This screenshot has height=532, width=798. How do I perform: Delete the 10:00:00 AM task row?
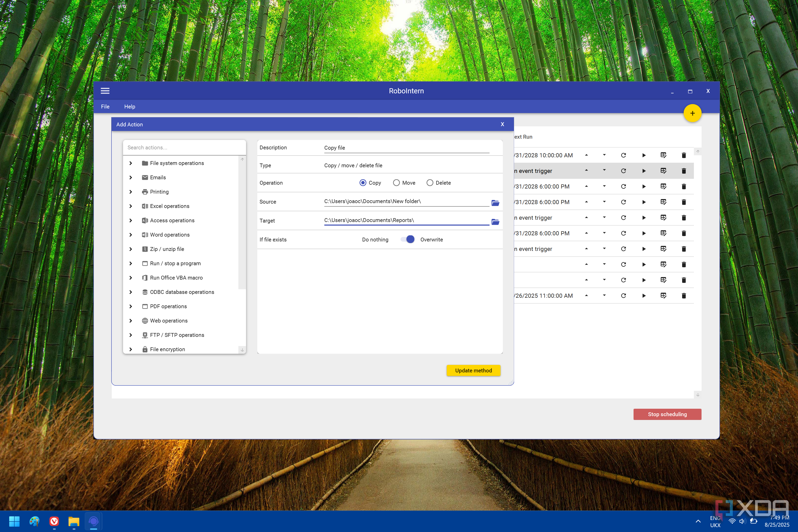684,156
